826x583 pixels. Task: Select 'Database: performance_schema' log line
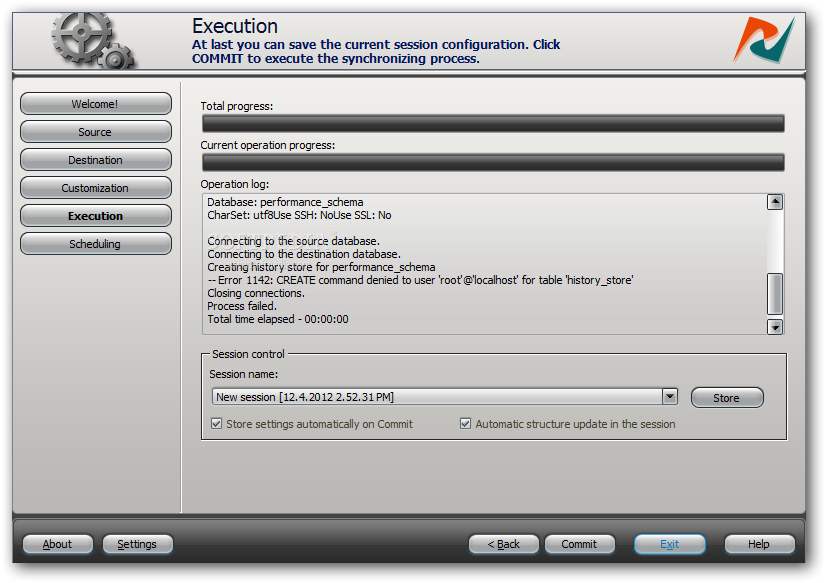tap(285, 202)
